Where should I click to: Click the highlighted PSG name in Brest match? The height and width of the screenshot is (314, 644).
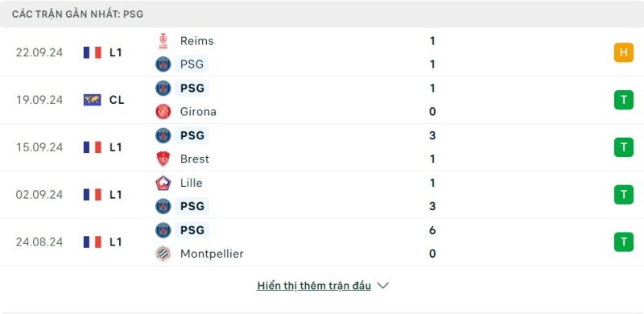point(192,135)
